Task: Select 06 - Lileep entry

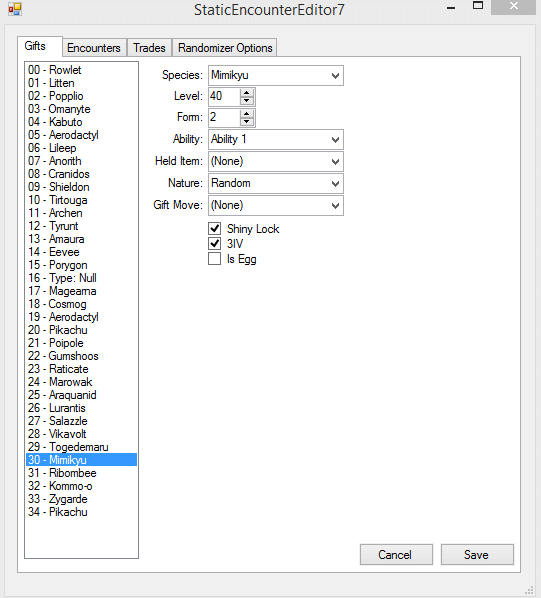Action: [81, 148]
